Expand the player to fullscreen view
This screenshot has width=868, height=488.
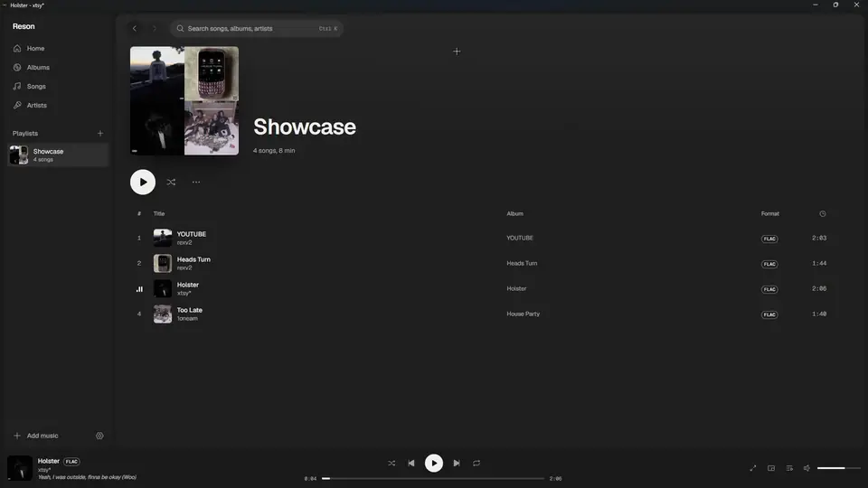coord(753,468)
